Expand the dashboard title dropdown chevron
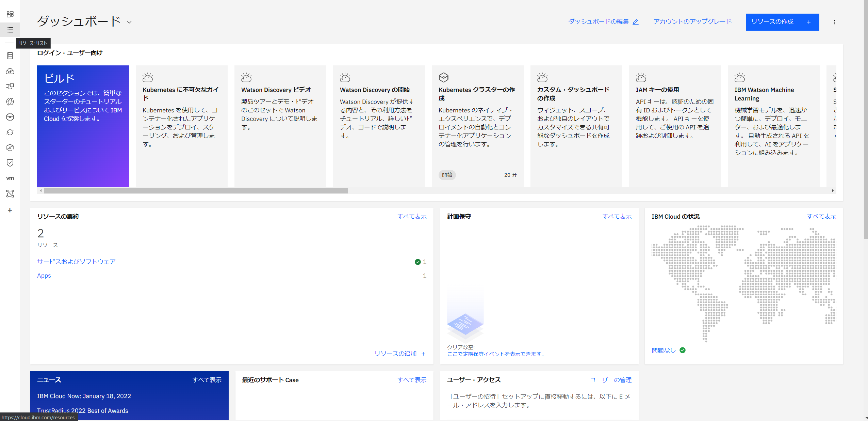The image size is (868, 421). pyautogui.click(x=129, y=22)
